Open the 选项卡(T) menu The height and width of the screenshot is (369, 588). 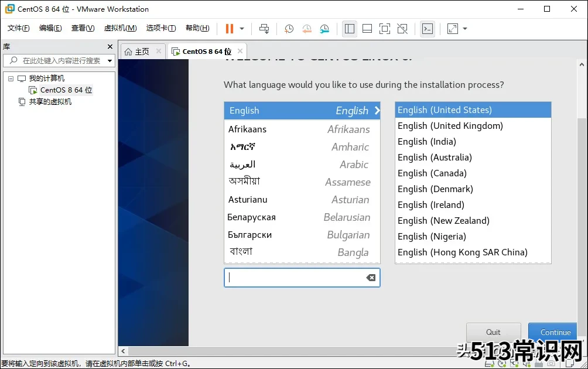click(x=161, y=28)
